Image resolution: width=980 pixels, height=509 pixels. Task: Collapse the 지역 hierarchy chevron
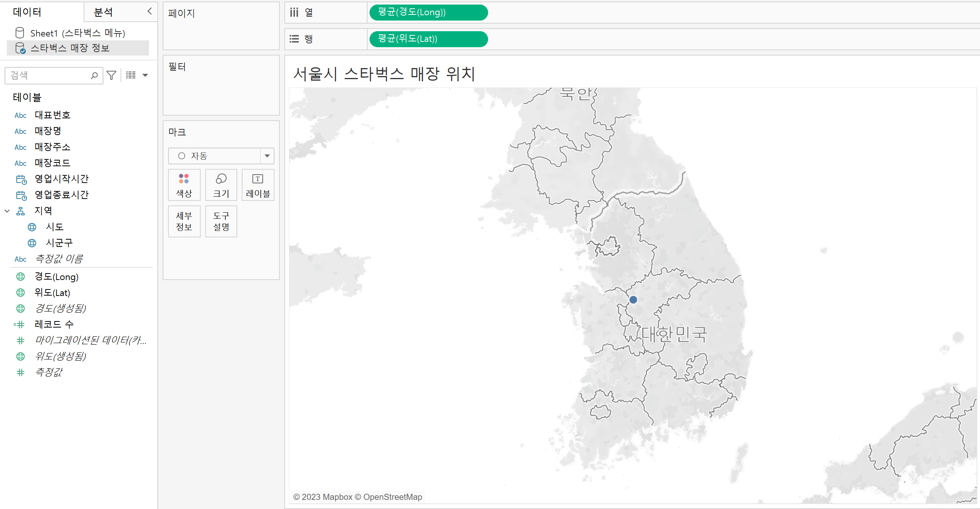(7, 211)
